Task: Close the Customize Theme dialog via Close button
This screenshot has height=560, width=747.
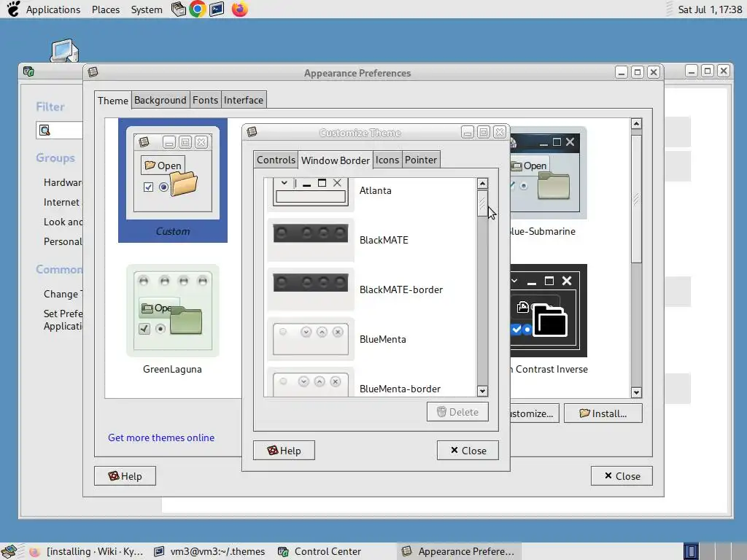Action: coord(468,451)
